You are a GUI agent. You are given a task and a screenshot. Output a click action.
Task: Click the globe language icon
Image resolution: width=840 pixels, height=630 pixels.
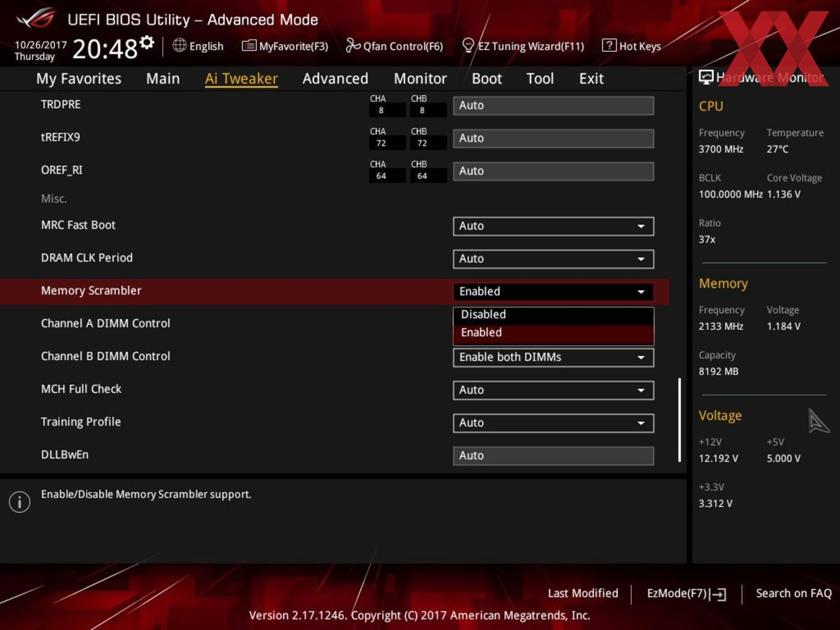[179, 45]
